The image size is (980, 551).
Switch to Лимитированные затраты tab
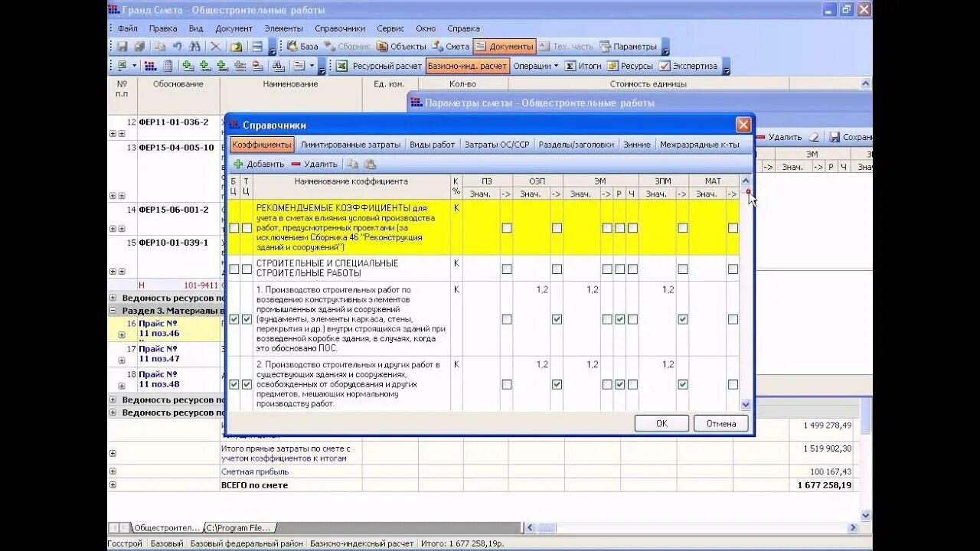350,145
